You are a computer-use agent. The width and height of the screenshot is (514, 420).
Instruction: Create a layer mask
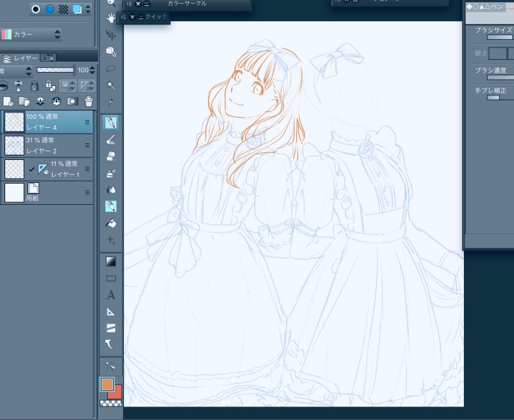[73, 101]
